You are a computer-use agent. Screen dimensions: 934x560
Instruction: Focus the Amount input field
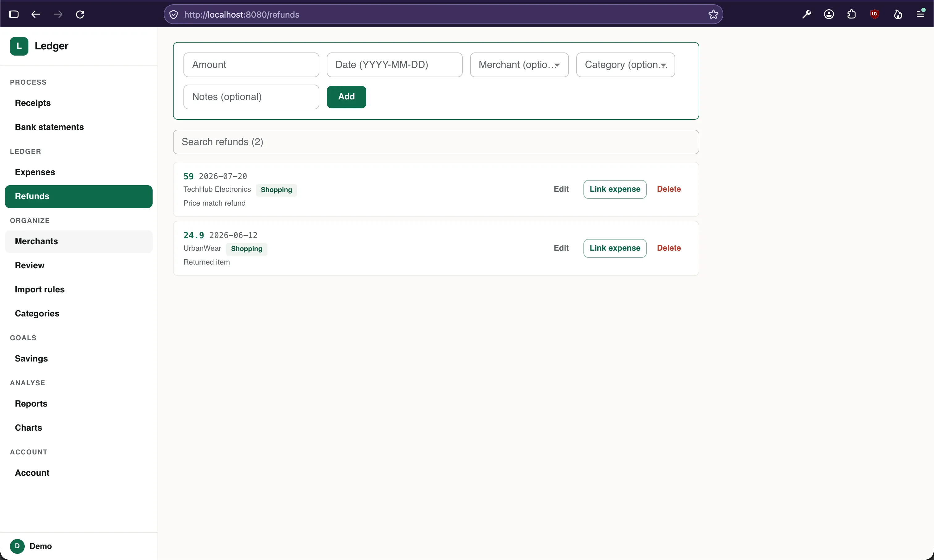coord(251,65)
